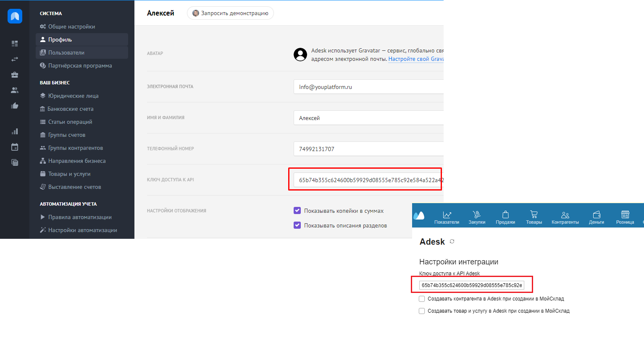The image size is (644, 337).
Task: Open the Настройте свой Gravatar link
Action: (x=416, y=59)
